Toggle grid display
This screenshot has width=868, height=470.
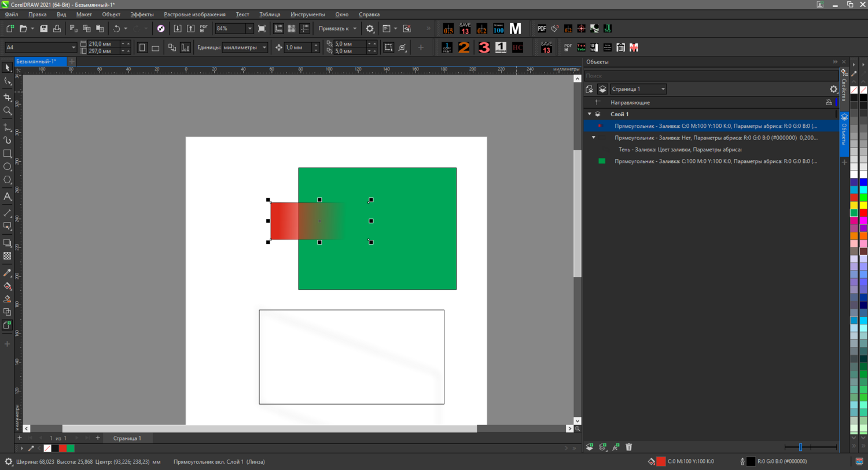click(292, 28)
